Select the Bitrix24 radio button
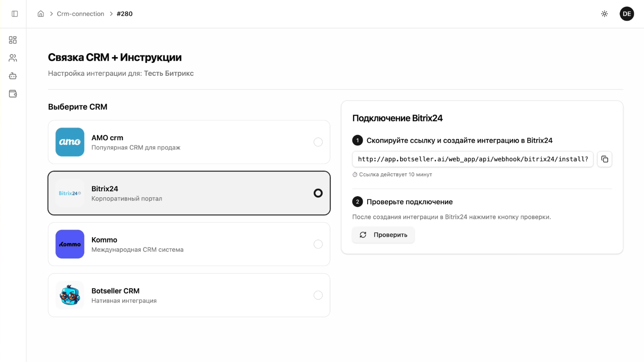644x362 pixels. coord(318,193)
